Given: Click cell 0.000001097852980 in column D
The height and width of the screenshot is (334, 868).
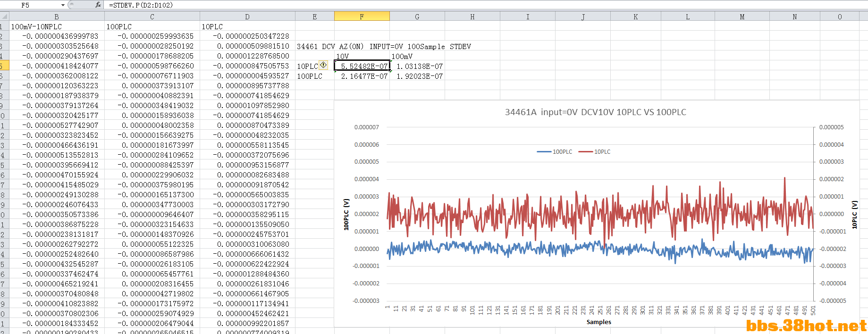Looking at the screenshot, I should pyautogui.click(x=247, y=106).
